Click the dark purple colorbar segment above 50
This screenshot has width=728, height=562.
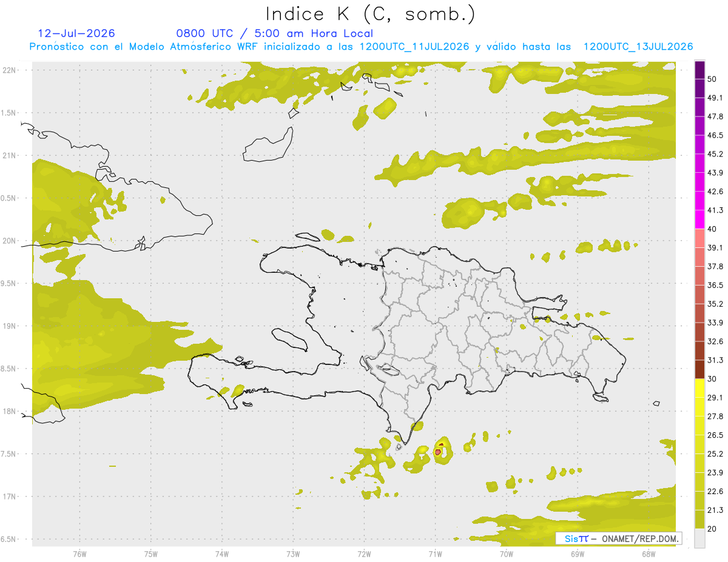coord(699,70)
